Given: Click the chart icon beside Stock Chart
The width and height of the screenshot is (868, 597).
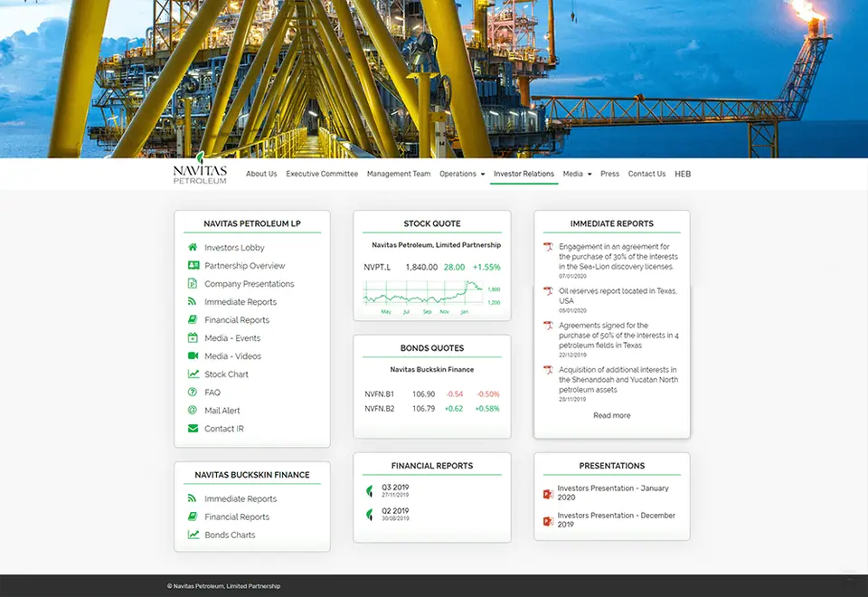Looking at the screenshot, I should (193, 374).
